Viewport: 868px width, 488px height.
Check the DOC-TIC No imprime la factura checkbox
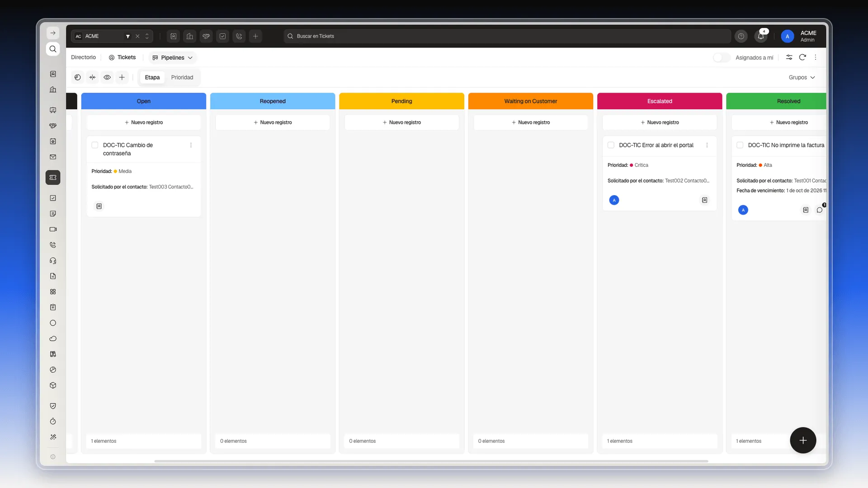[x=740, y=145]
